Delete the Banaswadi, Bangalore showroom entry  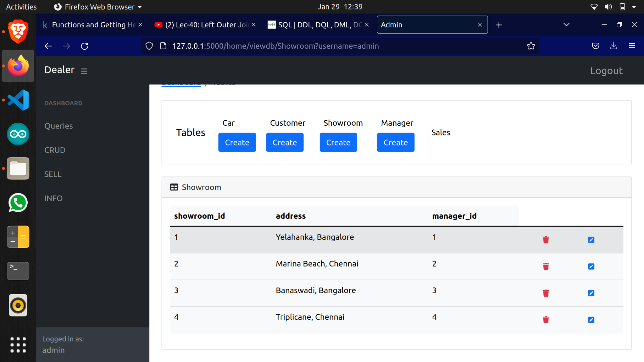(546, 293)
